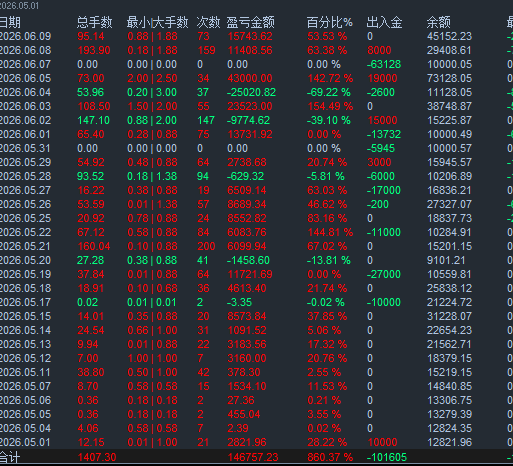The image size is (513, 466).
Task: Click trade count 159
Action: 206,50
